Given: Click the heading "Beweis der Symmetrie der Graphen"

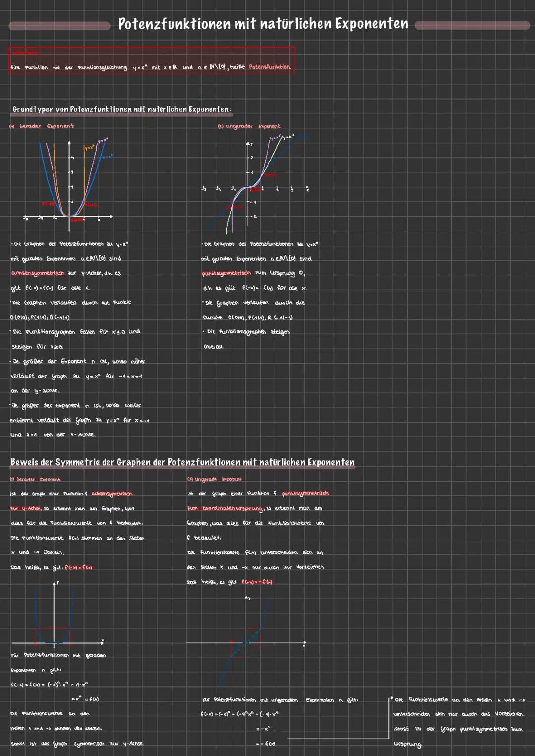Looking at the screenshot, I should click(x=182, y=462).
